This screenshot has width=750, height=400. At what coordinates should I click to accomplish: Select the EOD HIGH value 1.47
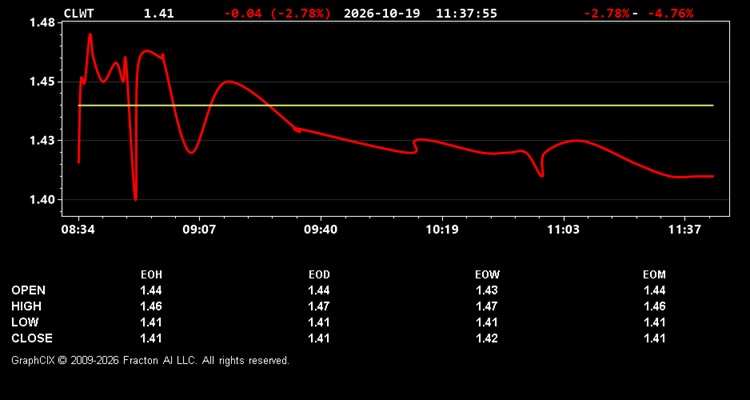(319, 306)
